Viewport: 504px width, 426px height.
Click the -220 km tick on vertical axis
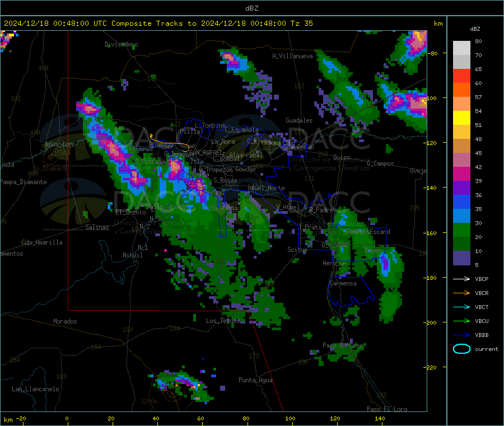pyautogui.click(x=431, y=367)
